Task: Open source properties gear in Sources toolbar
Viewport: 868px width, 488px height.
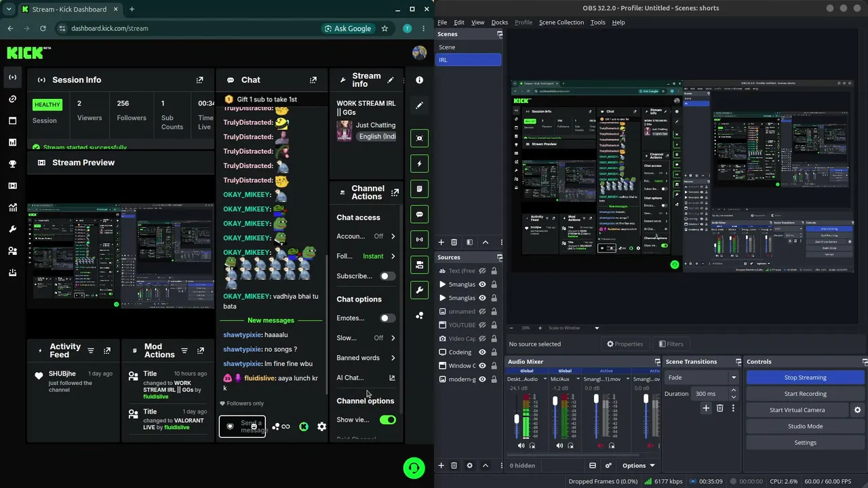Action: click(x=469, y=466)
